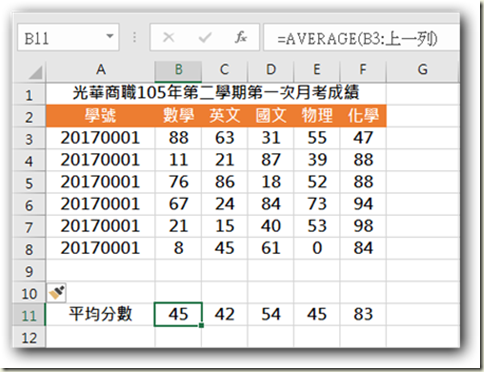Screen dimensions: 484x372
Task: Click inside the Name Box showing B11
Action: (x=62, y=38)
